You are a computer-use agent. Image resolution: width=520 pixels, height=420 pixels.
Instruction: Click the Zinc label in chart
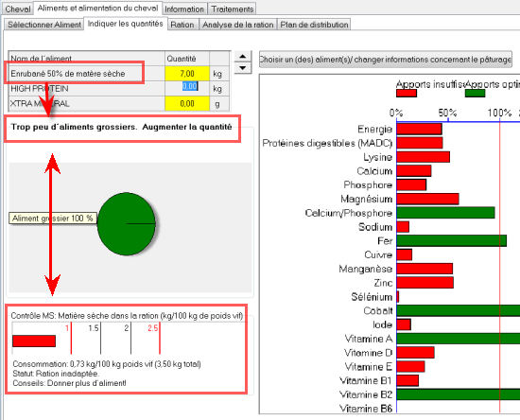coord(383,283)
